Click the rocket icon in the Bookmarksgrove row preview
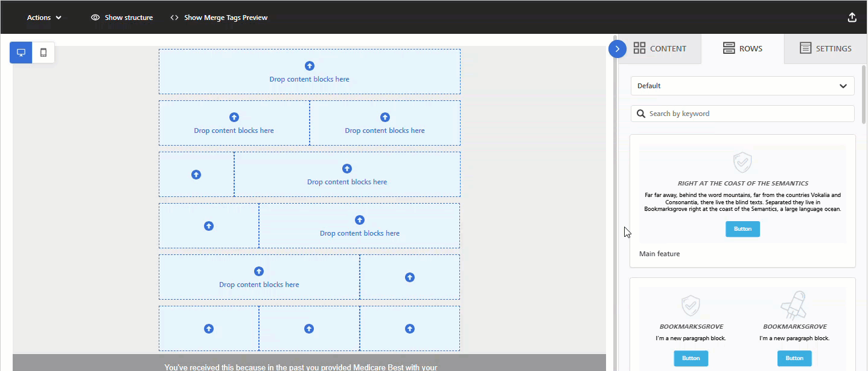 (794, 304)
